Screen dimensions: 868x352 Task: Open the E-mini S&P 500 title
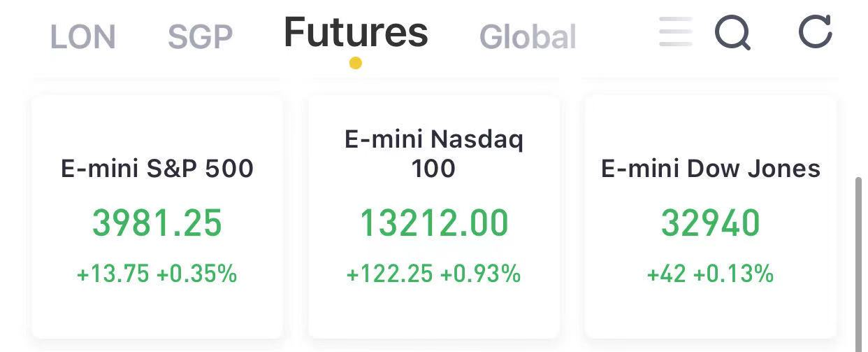click(x=157, y=169)
